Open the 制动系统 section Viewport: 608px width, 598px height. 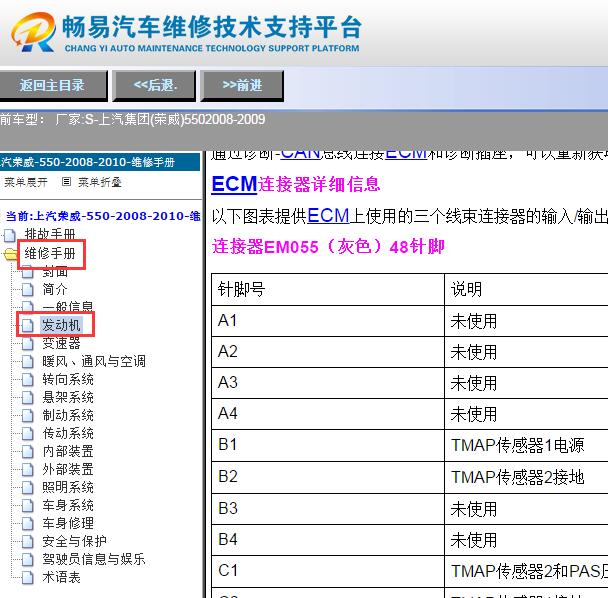pos(68,415)
